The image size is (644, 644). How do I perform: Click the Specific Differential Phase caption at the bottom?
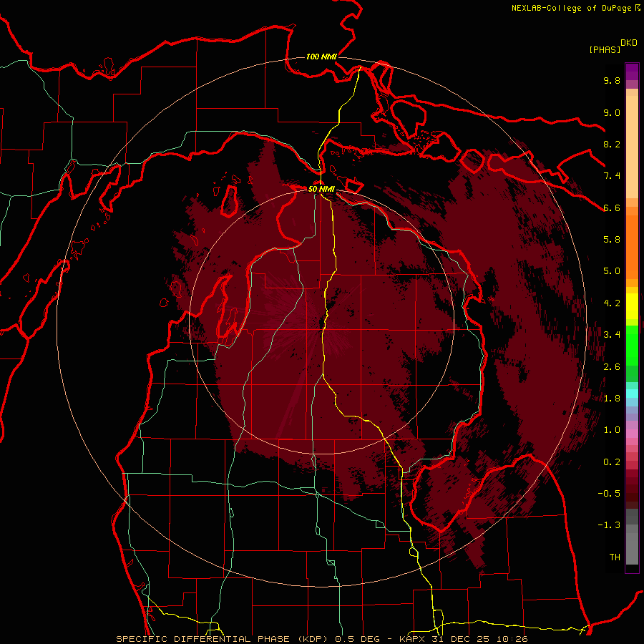[321, 639]
